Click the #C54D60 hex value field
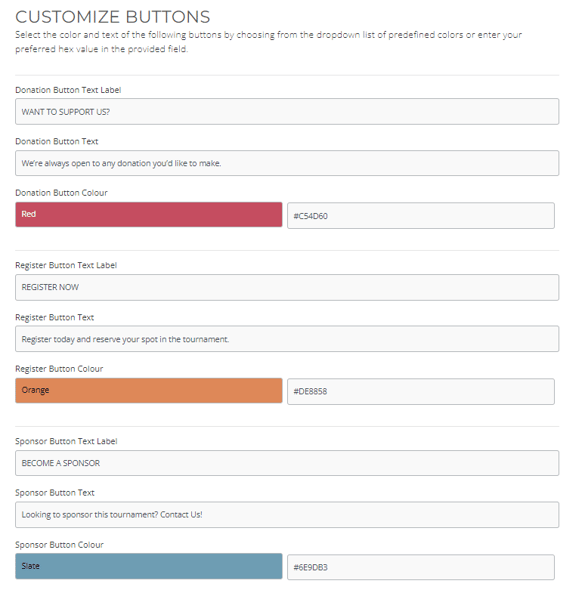The height and width of the screenshot is (593, 585). (x=421, y=216)
